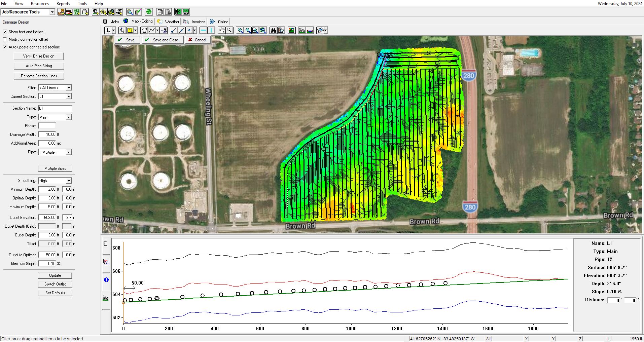Click the add farm barn icon

(x=69, y=12)
